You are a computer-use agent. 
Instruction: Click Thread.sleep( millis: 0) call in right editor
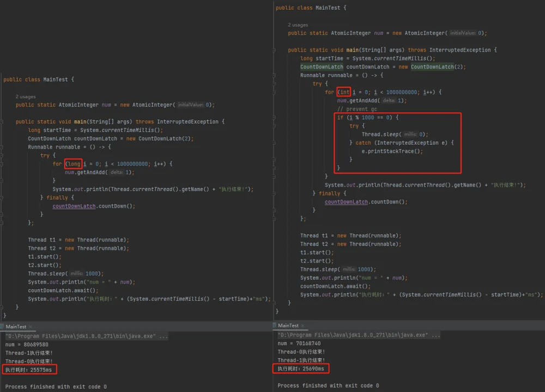tap(395, 134)
